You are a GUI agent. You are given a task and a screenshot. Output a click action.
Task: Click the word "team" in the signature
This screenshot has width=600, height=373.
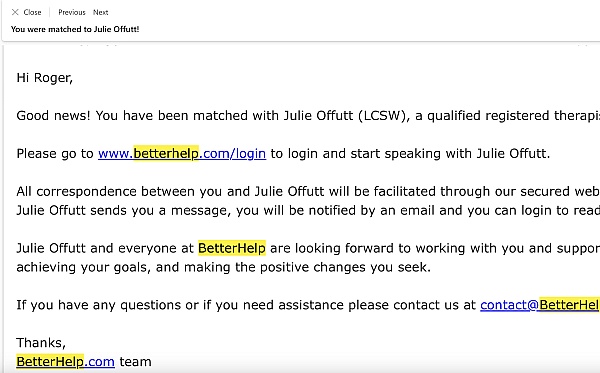(135, 362)
